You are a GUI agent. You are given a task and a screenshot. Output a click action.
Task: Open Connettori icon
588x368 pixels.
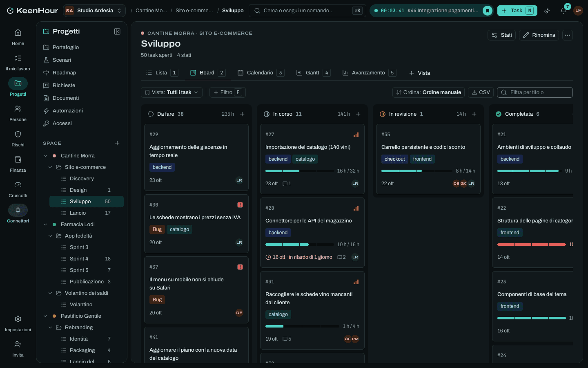(x=18, y=210)
